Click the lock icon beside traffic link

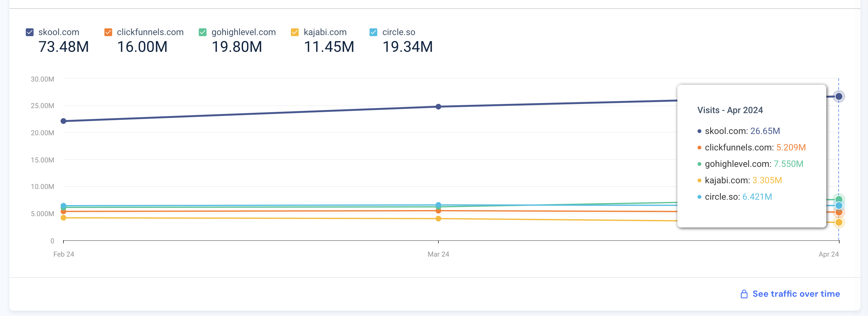[x=744, y=294]
